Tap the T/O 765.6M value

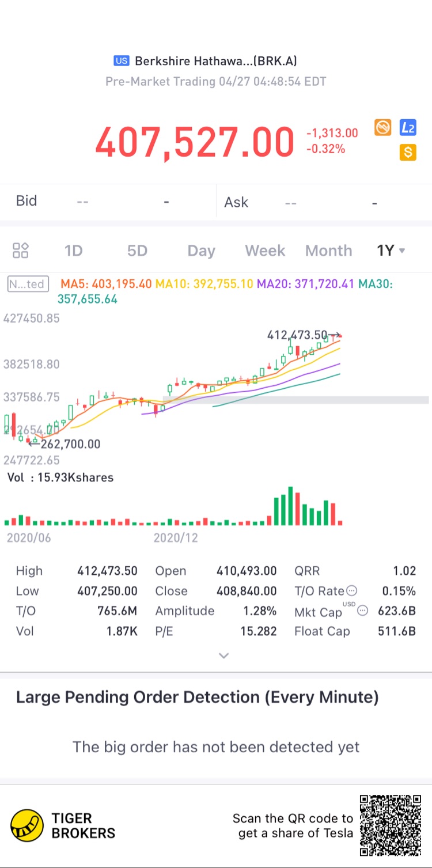point(118,611)
